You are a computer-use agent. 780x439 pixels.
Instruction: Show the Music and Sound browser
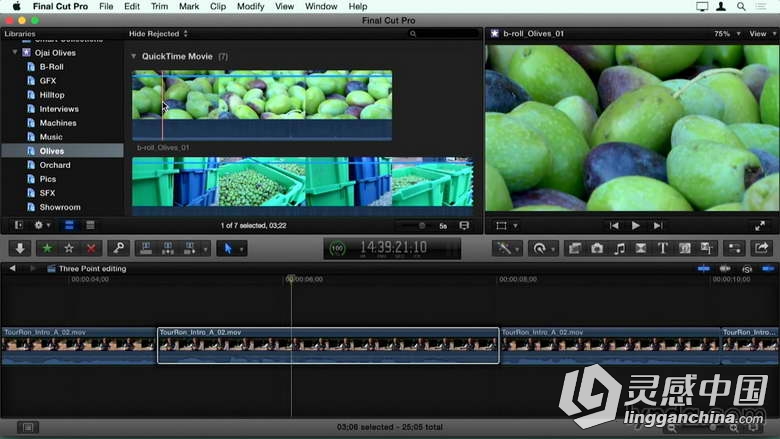coord(619,248)
